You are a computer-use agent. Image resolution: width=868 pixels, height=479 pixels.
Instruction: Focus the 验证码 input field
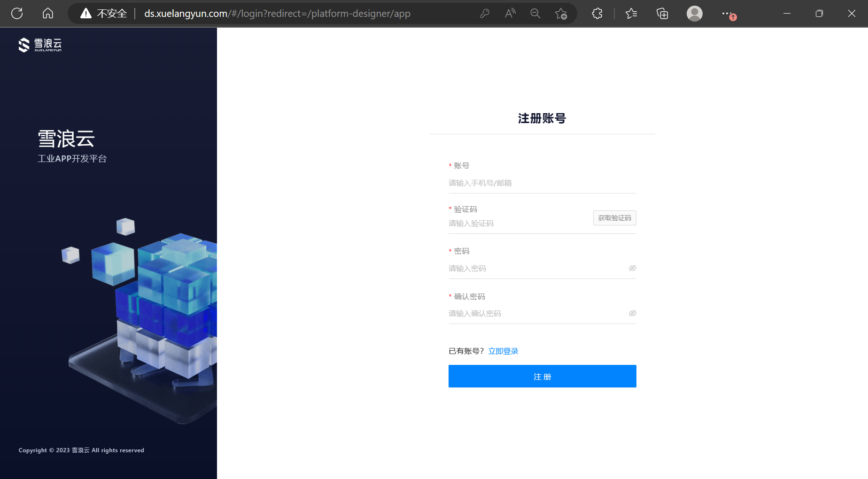point(519,224)
